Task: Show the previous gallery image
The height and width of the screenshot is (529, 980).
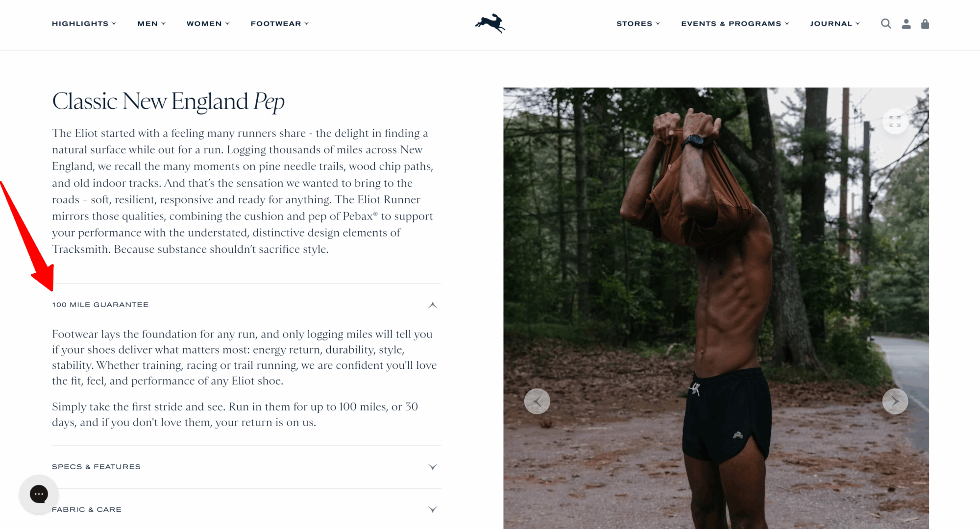Action: pyautogui.click(x=537, y=401)
